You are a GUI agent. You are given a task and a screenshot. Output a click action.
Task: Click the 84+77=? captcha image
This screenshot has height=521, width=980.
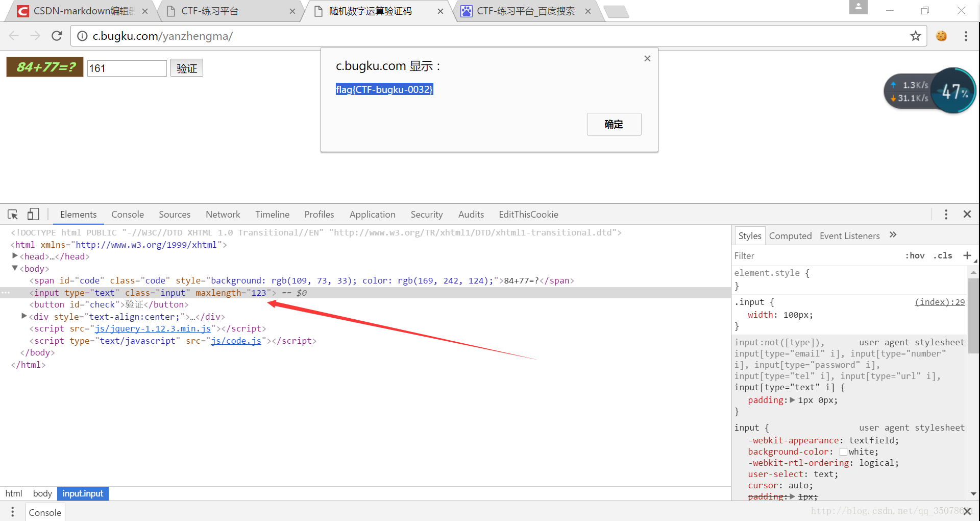(x=45, y=67)
